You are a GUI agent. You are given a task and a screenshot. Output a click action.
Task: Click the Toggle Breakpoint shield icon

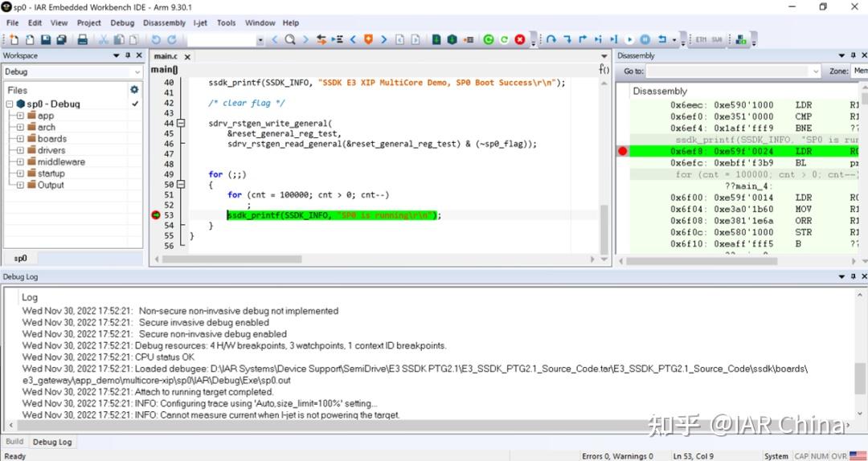coord(368,39)
